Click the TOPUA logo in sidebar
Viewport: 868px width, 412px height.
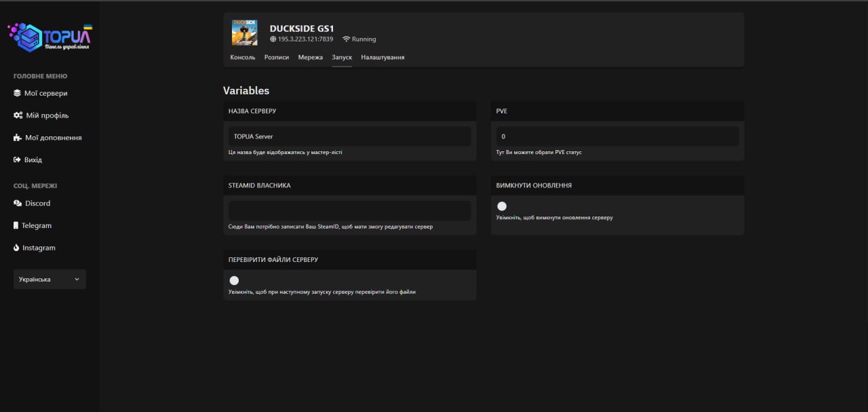point(50,37)
